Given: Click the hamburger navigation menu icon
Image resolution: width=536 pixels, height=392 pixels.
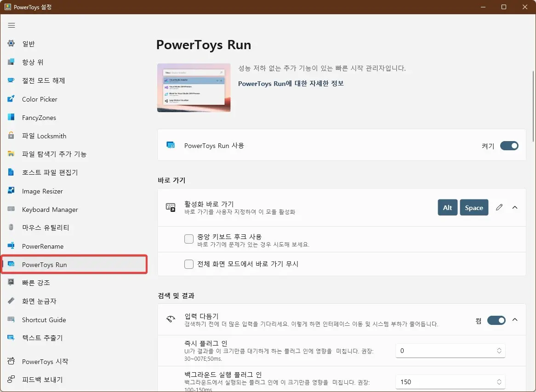Looking at the screenshot, I should tap(11, 25).
